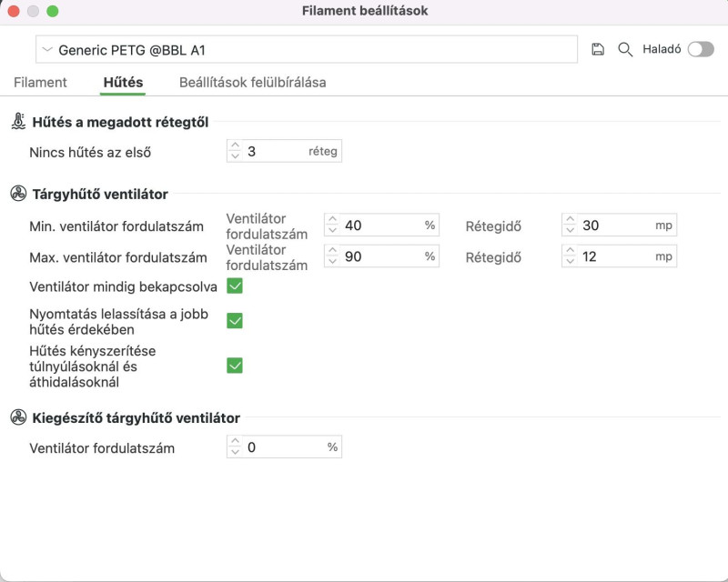Click the fan icon next to Kiegészítő tárgyhűtő ventilátor
This screenshot has height=582, width=728.
[18, 417]
